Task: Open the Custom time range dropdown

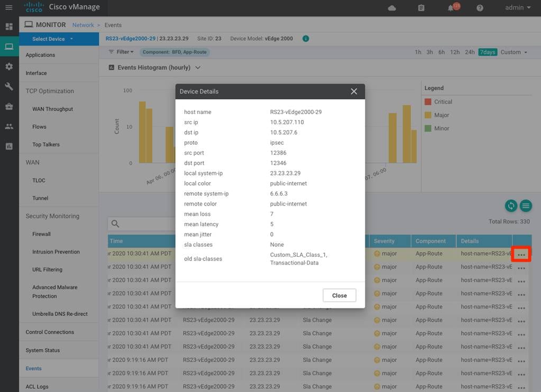Action: click(514, 52)
